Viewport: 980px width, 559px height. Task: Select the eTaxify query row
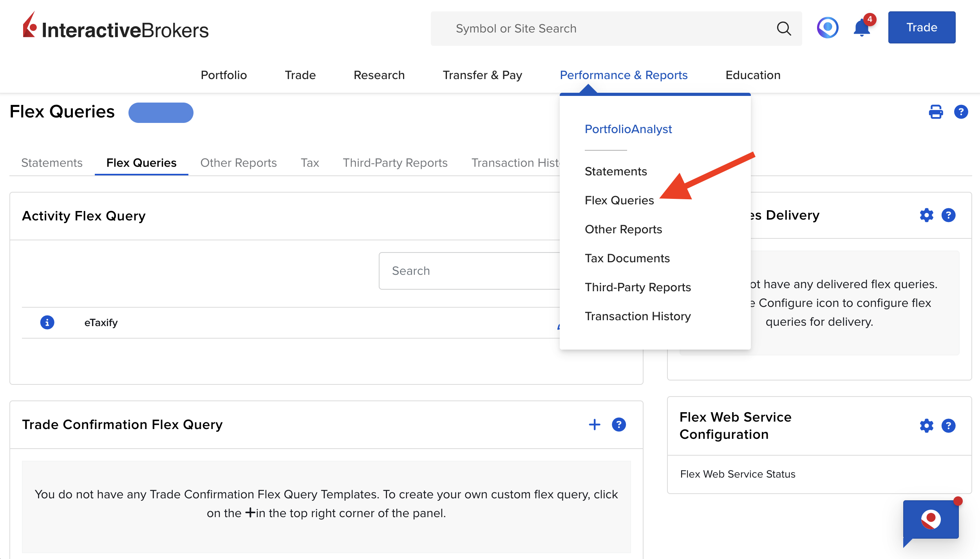(x=291, y=323)
